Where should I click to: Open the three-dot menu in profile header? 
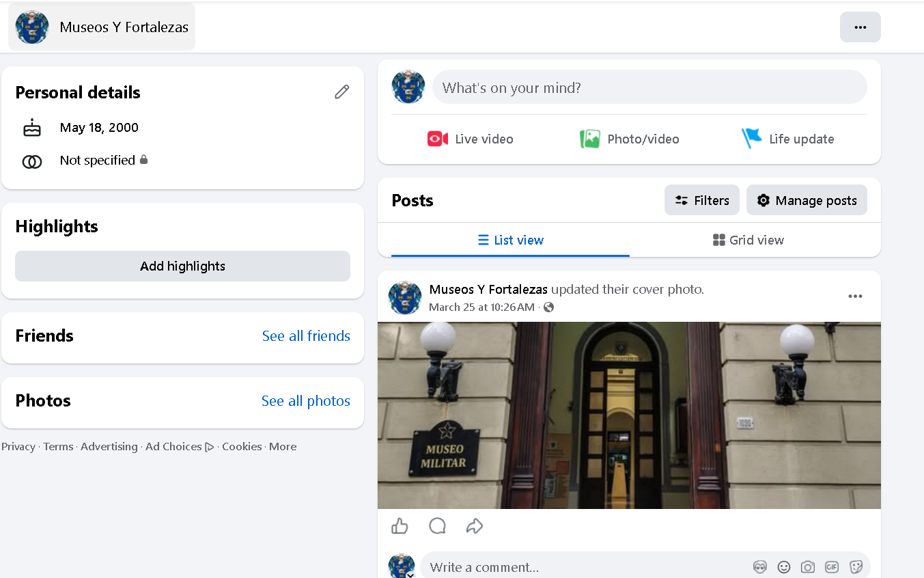click(x=860, y=27)
